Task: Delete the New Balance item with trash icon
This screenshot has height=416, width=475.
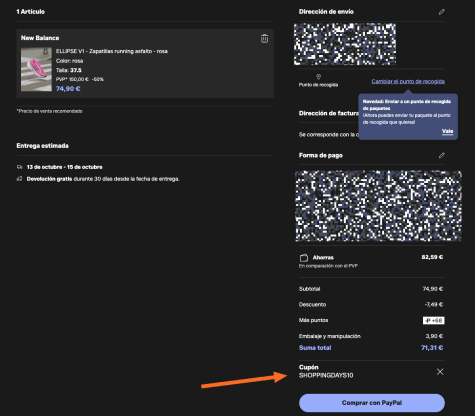Action: pyautogui.click(x=264, y=39)
